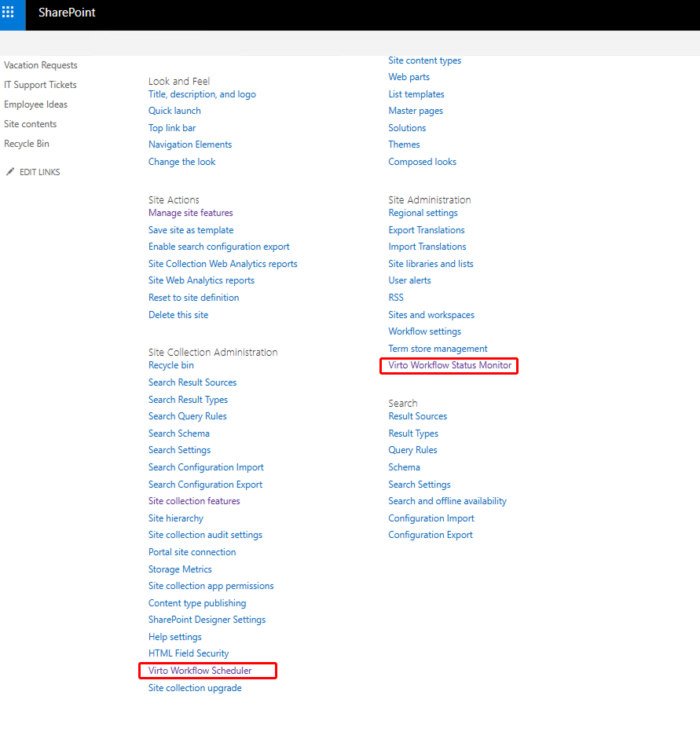Viewport: 700px width, 739px height.
Task: Open Term store management
Action: pos(438,348)
